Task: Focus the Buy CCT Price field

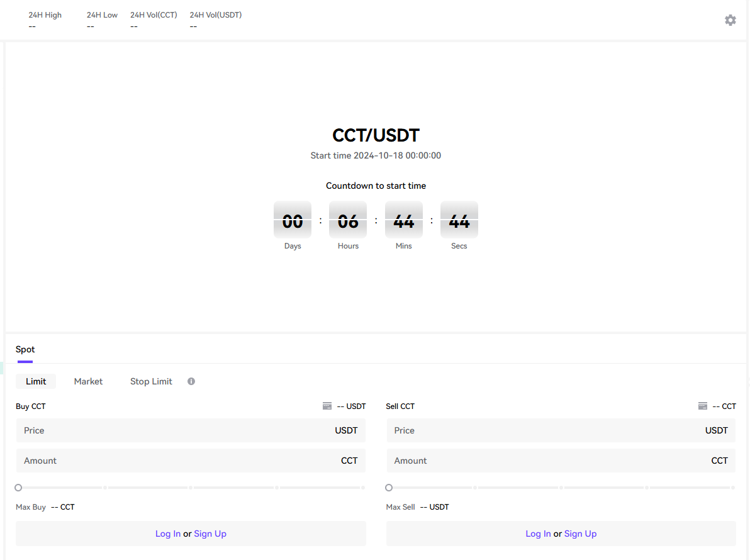Action: (x=191, y=430)
